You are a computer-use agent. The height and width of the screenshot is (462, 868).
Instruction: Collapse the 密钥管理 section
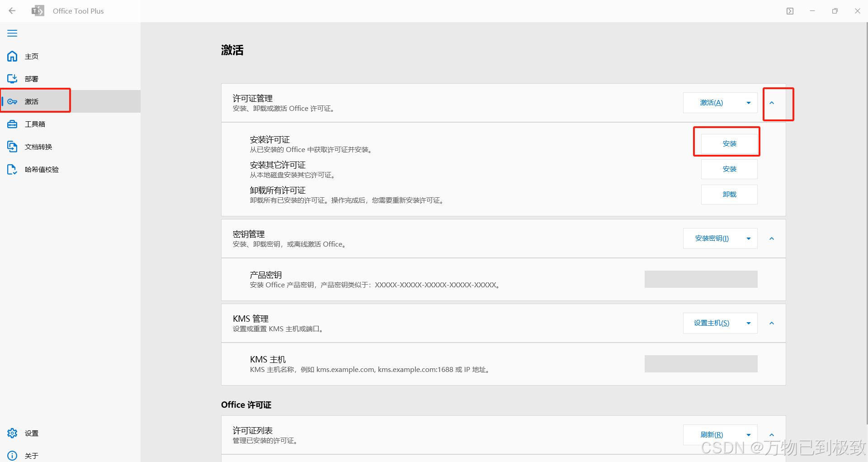(772, 238)
